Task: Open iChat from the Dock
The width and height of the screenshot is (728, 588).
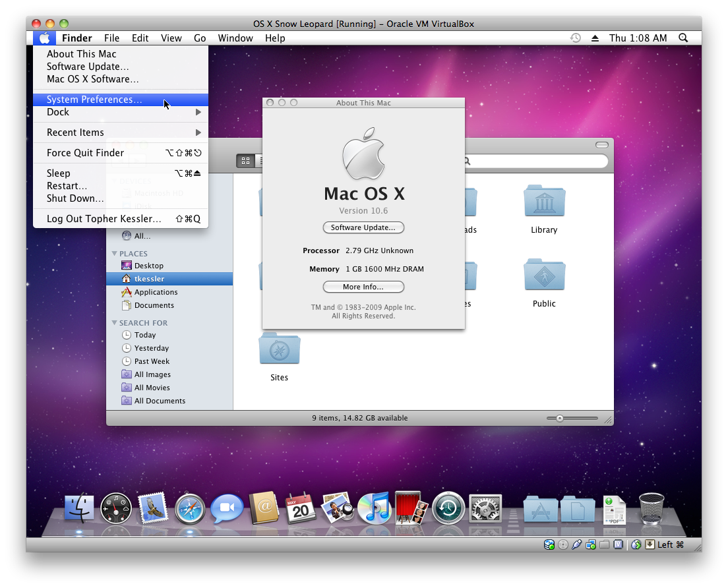Action: pos(227,508)
